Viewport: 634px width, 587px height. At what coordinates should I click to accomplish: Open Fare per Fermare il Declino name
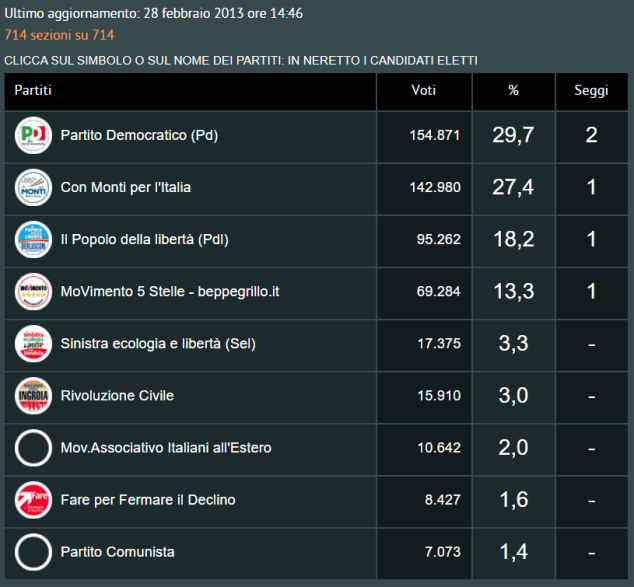(x=148, y=499)
